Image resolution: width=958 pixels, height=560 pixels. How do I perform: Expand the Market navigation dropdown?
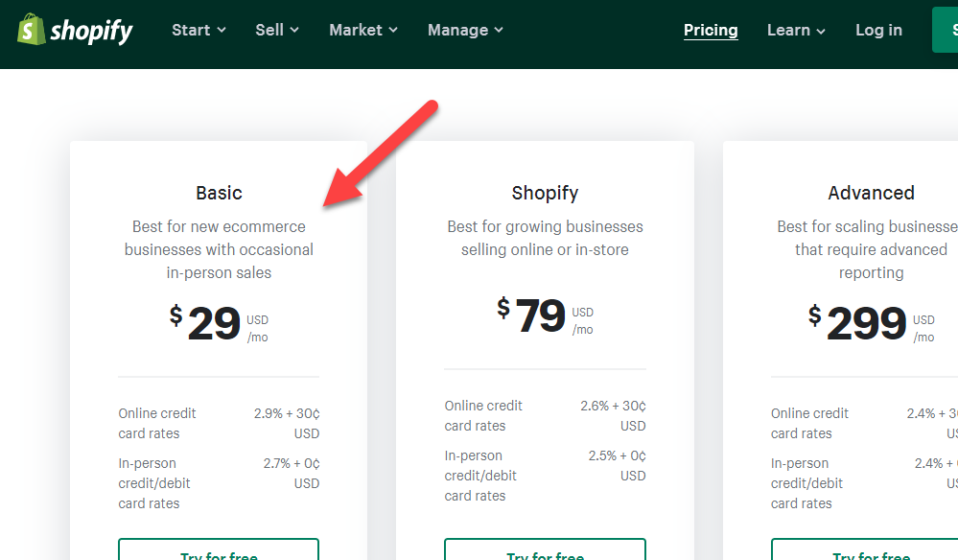point(362,30)
